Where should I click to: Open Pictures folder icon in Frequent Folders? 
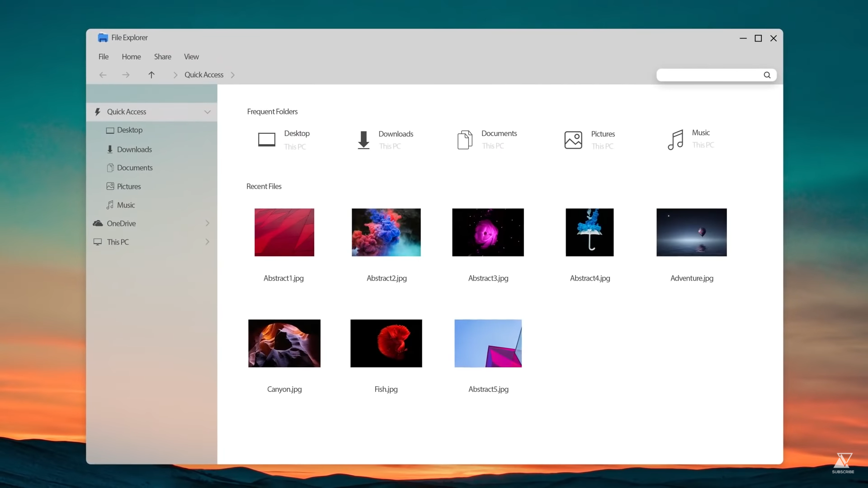573,140
